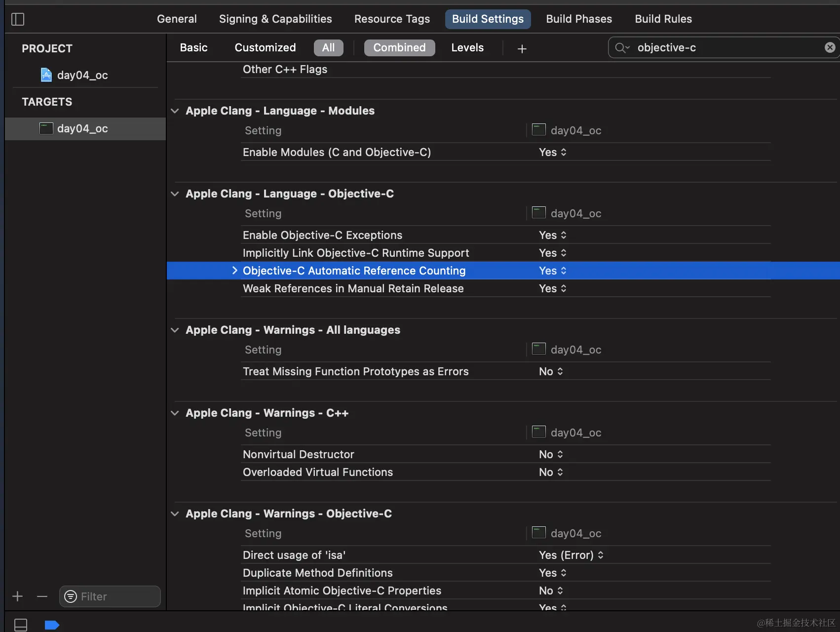Image resolution: width=840 pixels, height=632 pixels.
Task: Open the search options magnifier icon
Action: [621, 48]
